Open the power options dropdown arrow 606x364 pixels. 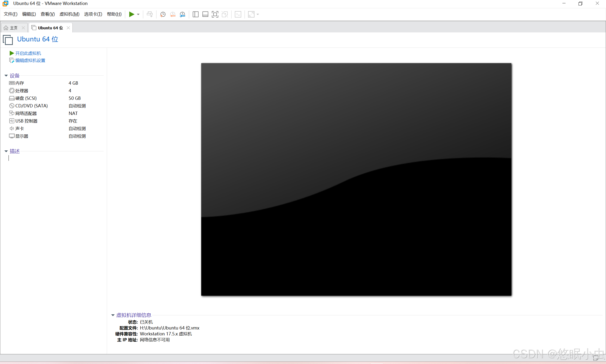click(x=138, y=14)
